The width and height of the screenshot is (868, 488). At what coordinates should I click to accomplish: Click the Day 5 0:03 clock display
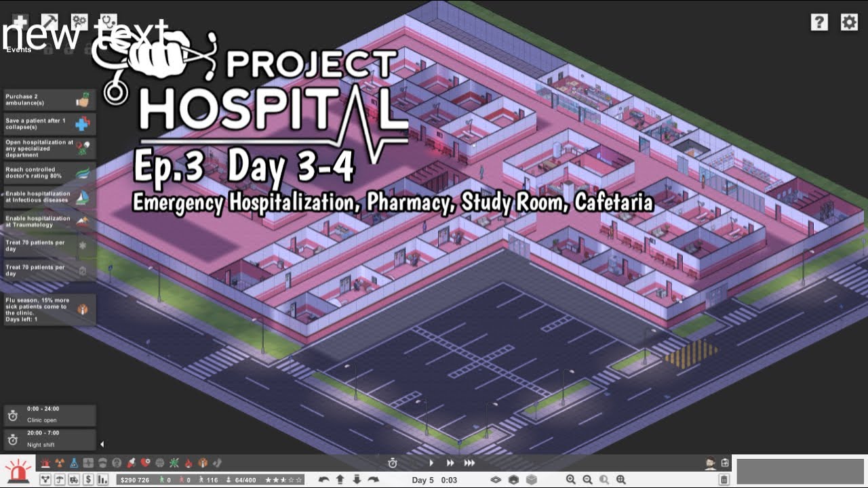click(435, 480)
